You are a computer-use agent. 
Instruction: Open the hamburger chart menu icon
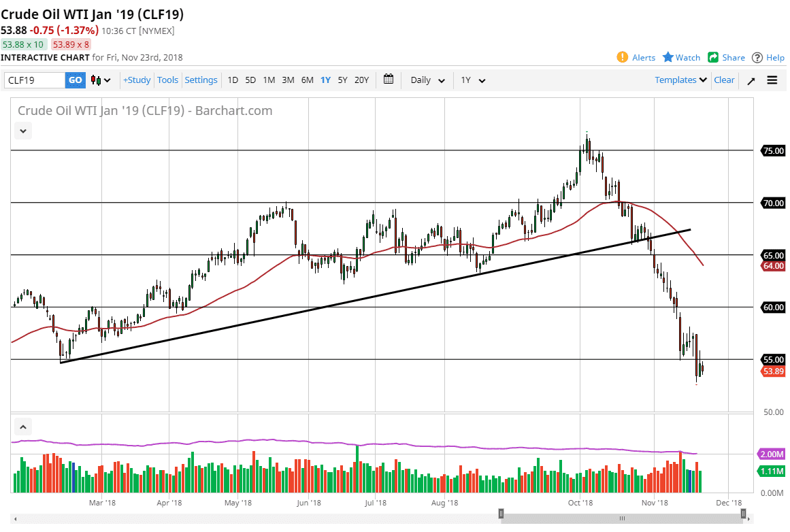click(x=772, y=80)
